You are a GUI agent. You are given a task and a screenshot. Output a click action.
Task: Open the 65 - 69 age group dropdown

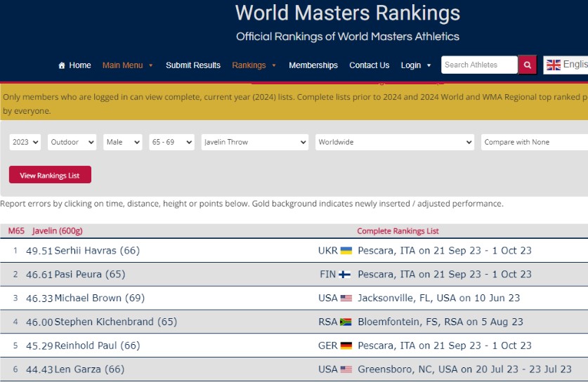171,142
